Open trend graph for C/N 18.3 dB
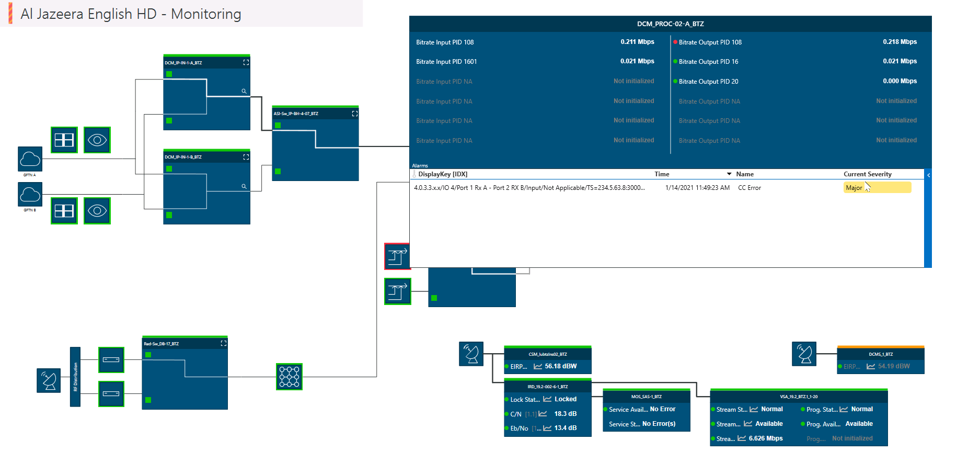The height and width of the screenshot is (474, 980). (543, 414)
